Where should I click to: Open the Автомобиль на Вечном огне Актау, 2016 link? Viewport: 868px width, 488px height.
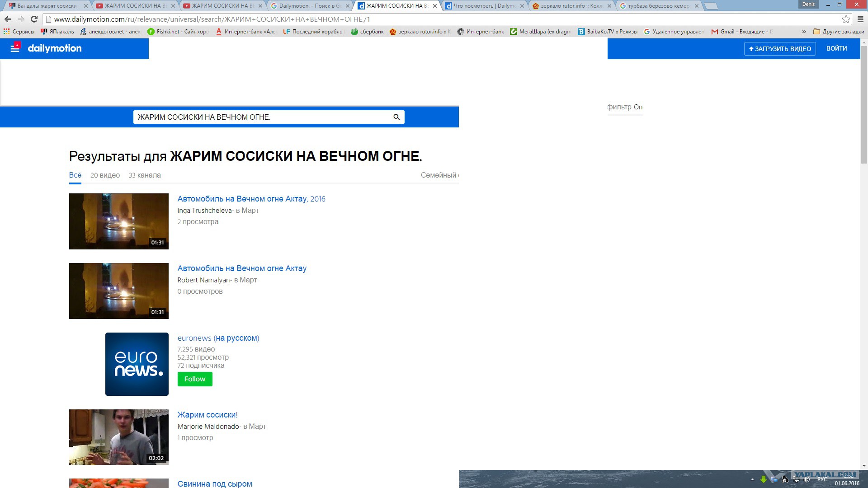coord(251,199)
